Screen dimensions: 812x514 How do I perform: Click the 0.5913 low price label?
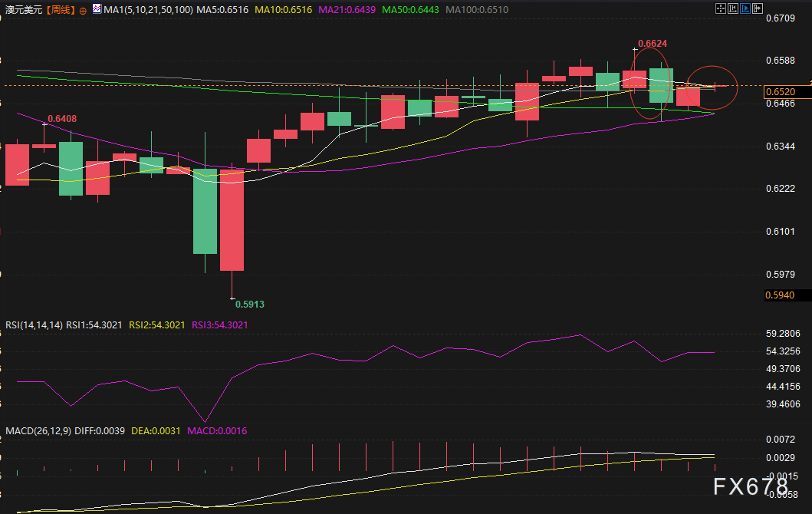coord(250,304)
